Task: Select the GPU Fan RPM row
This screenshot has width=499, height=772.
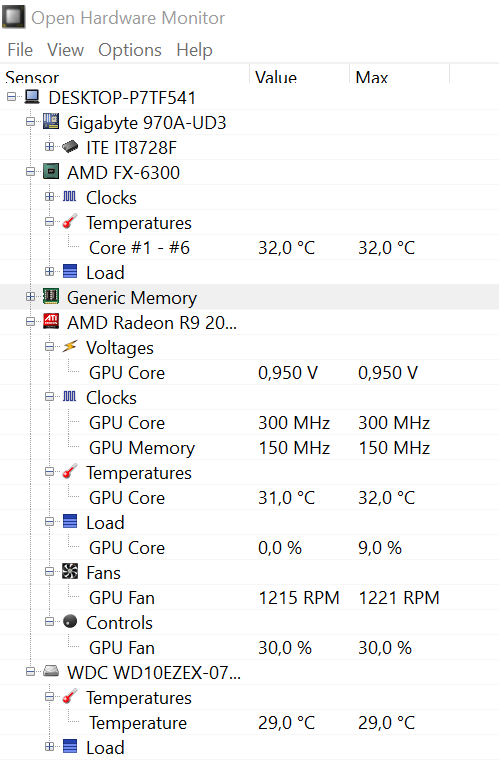Action: pos(250,598)
